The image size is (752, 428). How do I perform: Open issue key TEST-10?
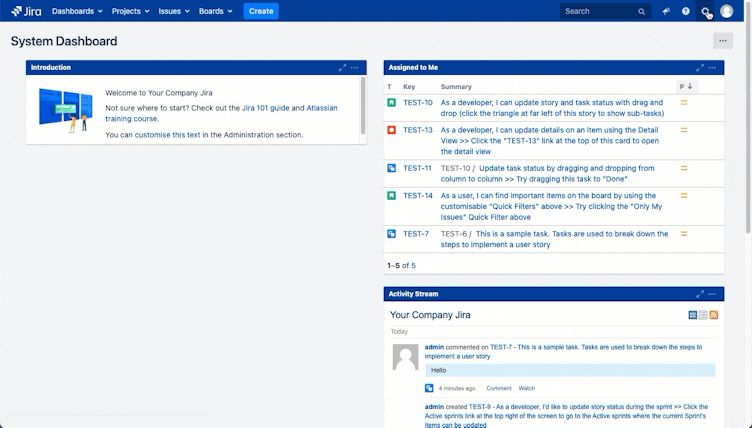tap(418, 102)
